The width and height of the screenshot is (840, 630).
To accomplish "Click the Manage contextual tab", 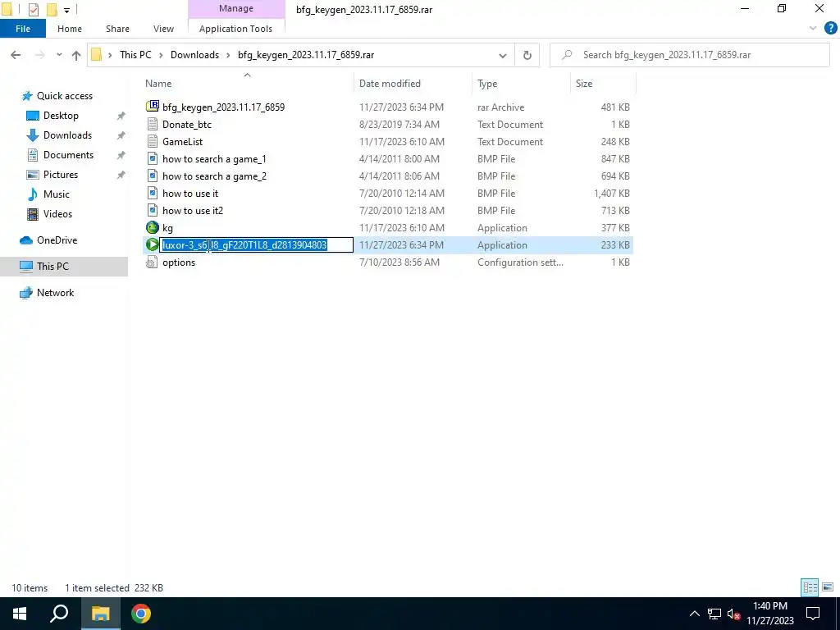I will click(236, 8).
